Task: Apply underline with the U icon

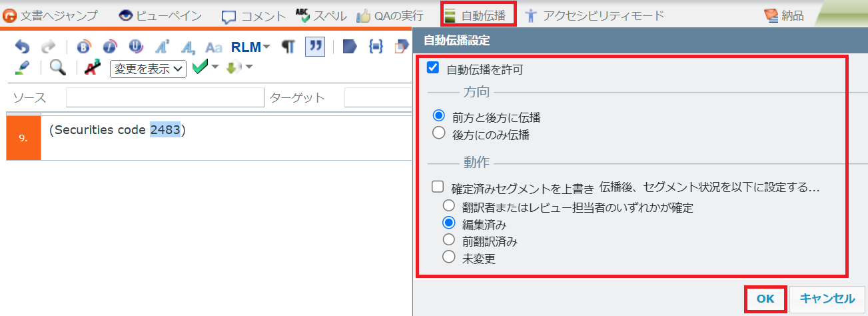Action: click(x=136, y=47)
